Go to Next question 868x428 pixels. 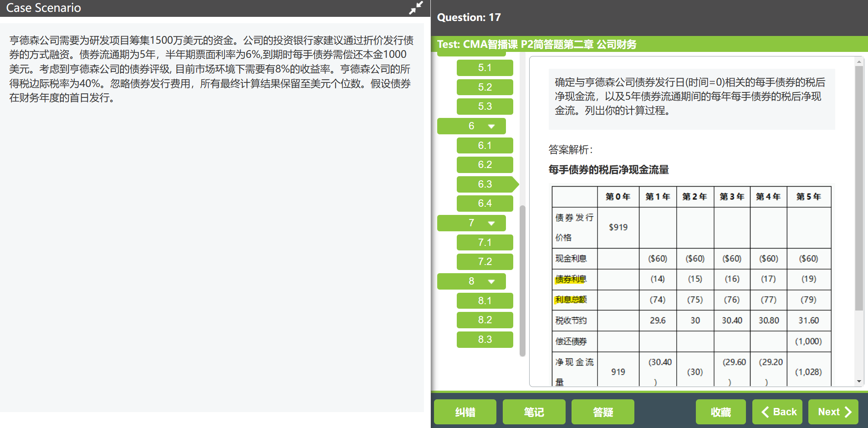pos(833,412)
